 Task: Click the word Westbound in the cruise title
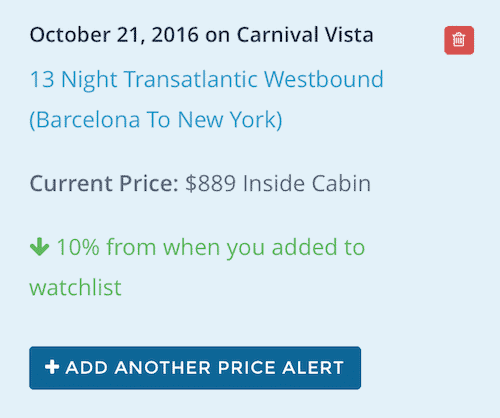click(x=324, y=79)
